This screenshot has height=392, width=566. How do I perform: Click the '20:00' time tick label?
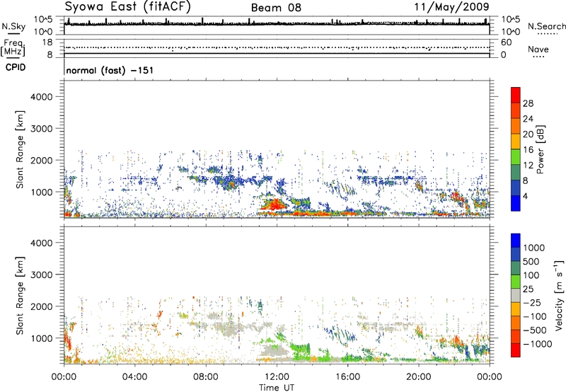[x=419, y=377]
